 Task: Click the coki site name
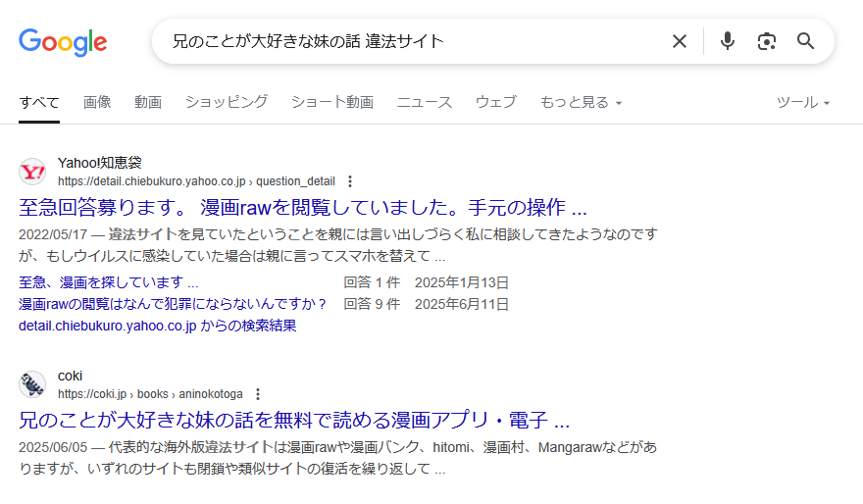70,376
